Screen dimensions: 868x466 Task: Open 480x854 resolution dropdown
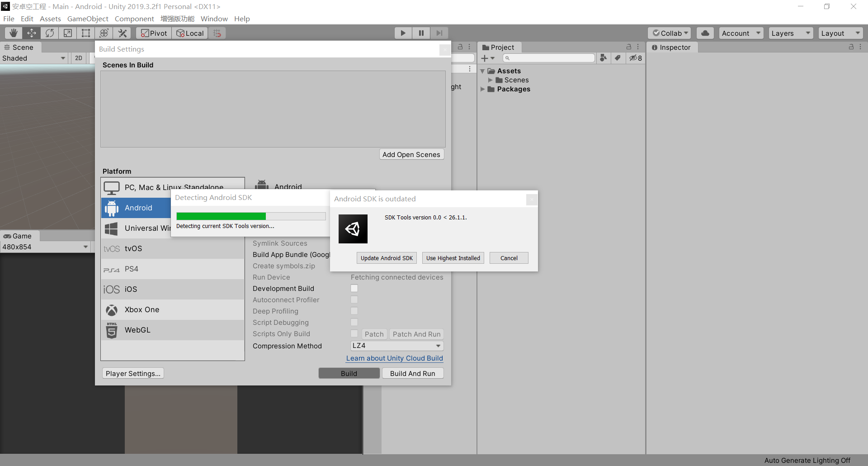click(x=45, y=247)
